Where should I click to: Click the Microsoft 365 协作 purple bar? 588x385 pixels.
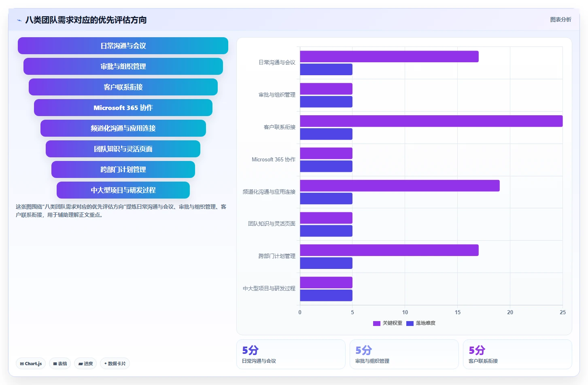[326, 153]
